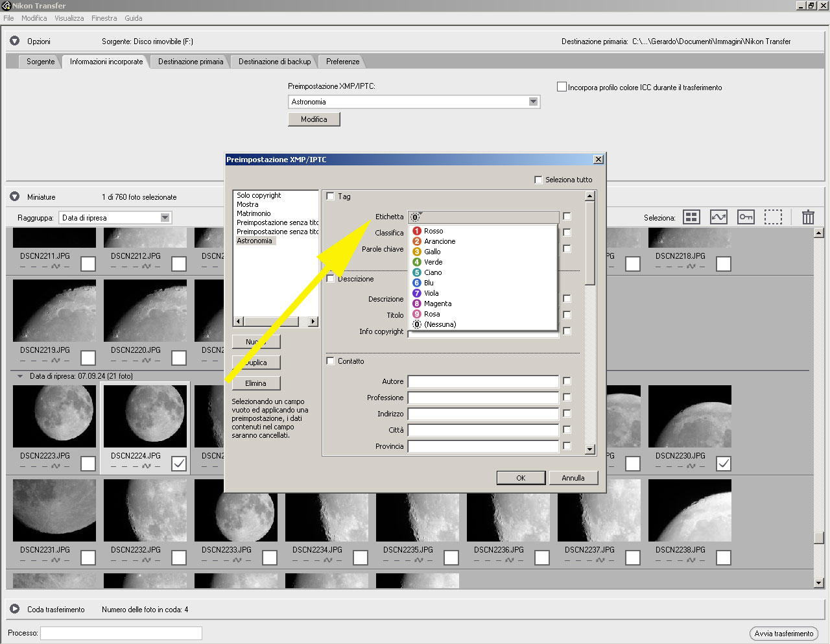Collapse the Data di ripresa 07.09.24 group
Image resolution: width=830 pixels, height=644 pixels.
click(x=20, y=376)
